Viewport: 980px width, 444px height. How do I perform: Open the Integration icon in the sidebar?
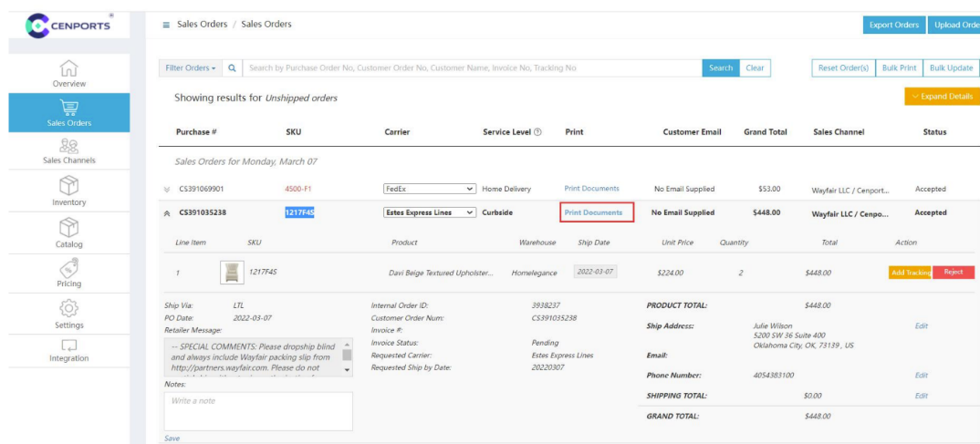pos(68,346)
